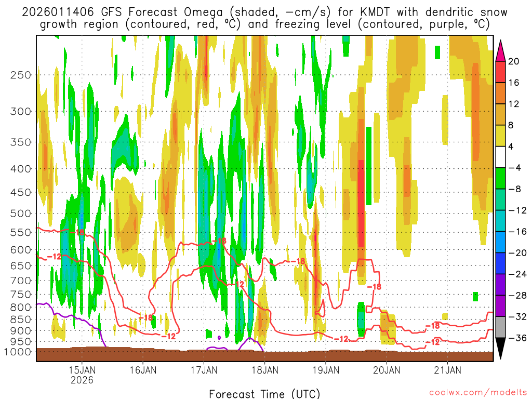The height and width of the screenshot is (399, 532).
Task: Select the 700 pressure level label
Action: click(x=21, y=281)
